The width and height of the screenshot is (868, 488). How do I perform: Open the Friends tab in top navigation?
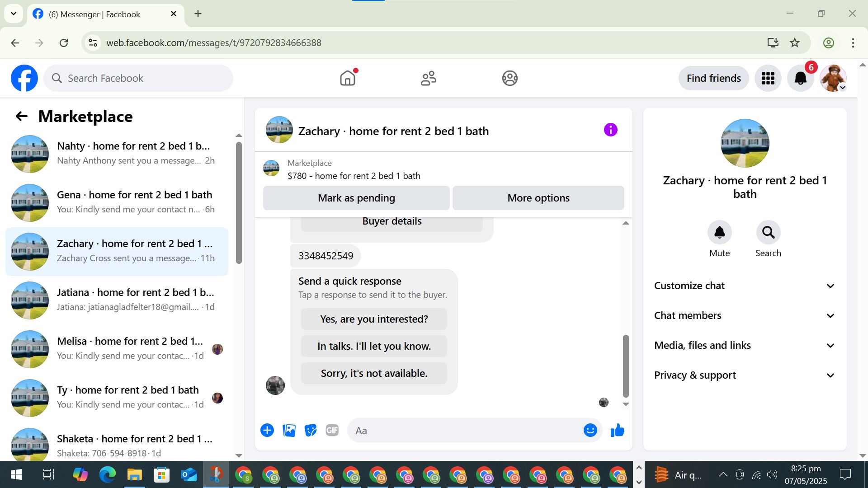(428, 78)
